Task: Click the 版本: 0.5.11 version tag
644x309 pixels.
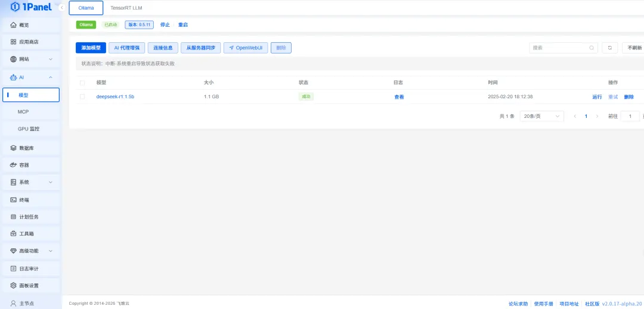Action: [139, 24]
